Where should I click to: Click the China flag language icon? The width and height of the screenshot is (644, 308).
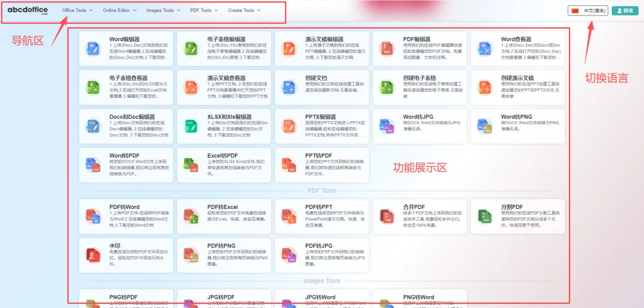point(575,11)
